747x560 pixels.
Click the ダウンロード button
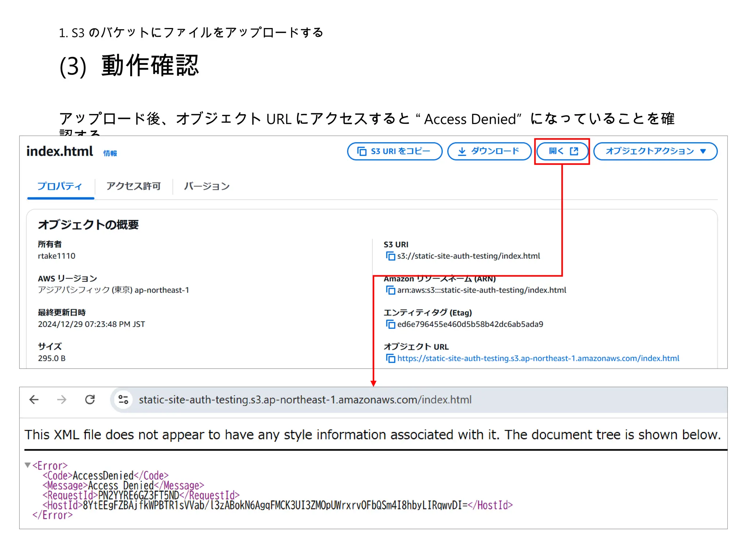coord(489,151)
